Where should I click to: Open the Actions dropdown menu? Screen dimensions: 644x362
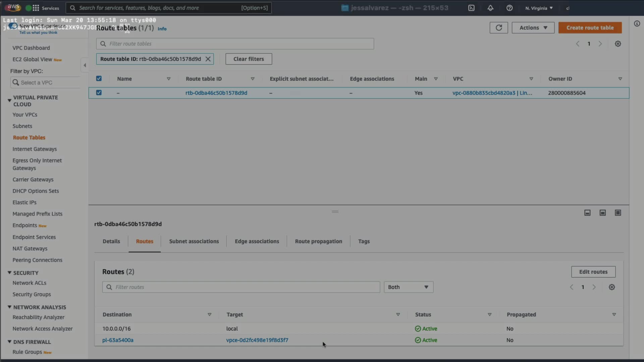coord(533,28)
